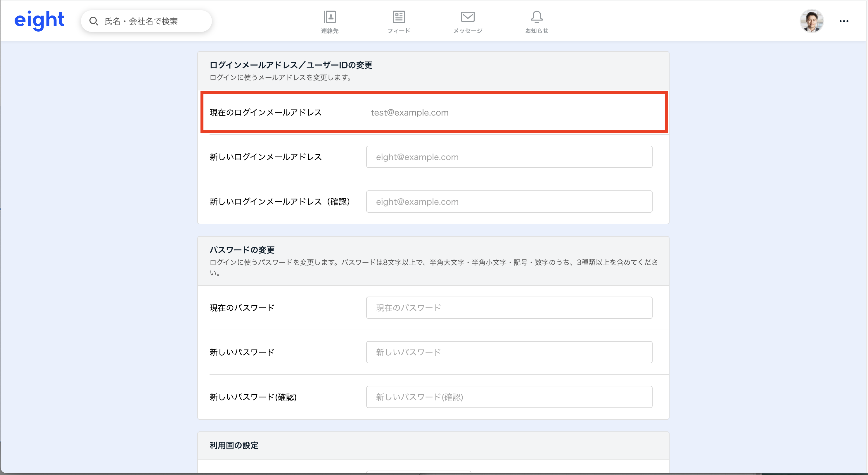Screen dimensions: 868x475
Task: Click the 利用国の設定 section heading
Action: 234,445
